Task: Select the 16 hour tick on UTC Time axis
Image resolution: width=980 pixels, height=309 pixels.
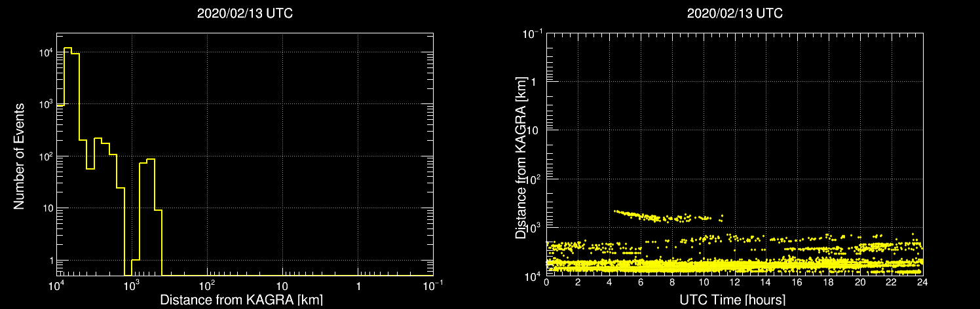Action: pos(797,283)
